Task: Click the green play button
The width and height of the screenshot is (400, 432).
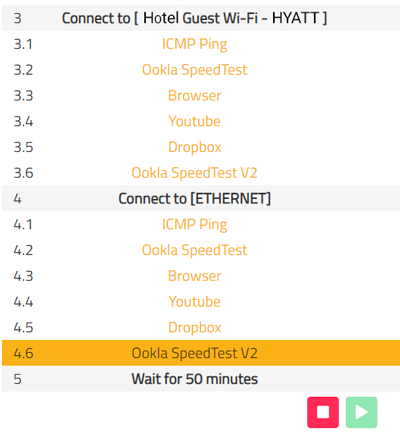Action: coord(361,412)
